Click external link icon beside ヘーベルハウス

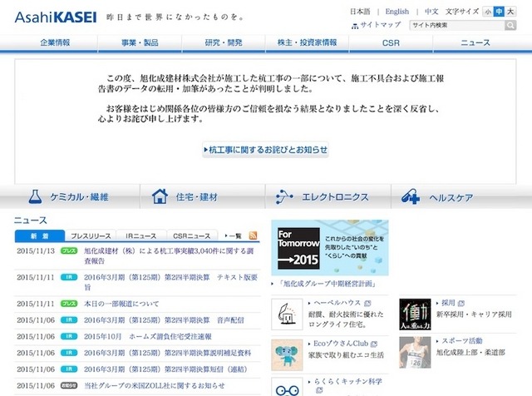click(367, 303)
